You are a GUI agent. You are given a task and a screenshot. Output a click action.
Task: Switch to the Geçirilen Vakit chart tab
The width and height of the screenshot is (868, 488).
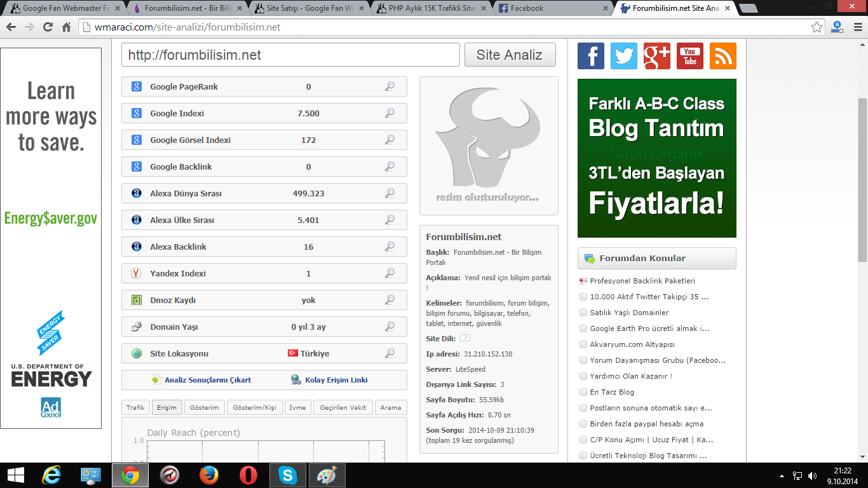342,407
